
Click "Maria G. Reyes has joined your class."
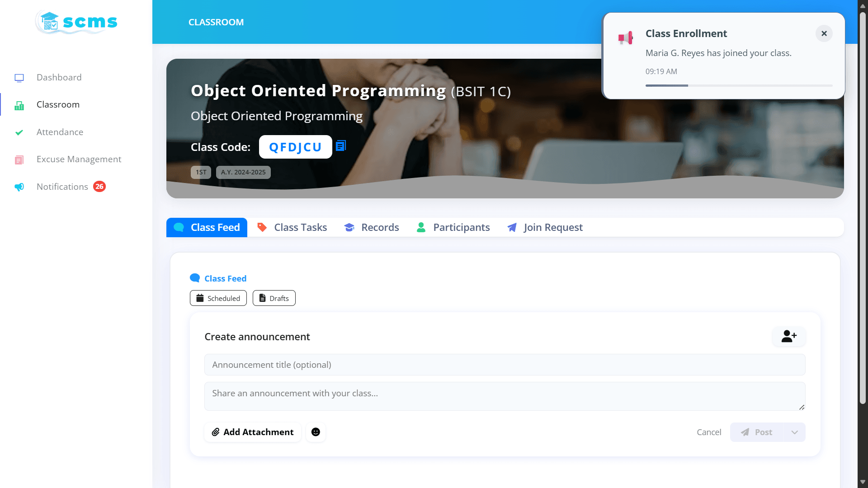pos(718,53)
